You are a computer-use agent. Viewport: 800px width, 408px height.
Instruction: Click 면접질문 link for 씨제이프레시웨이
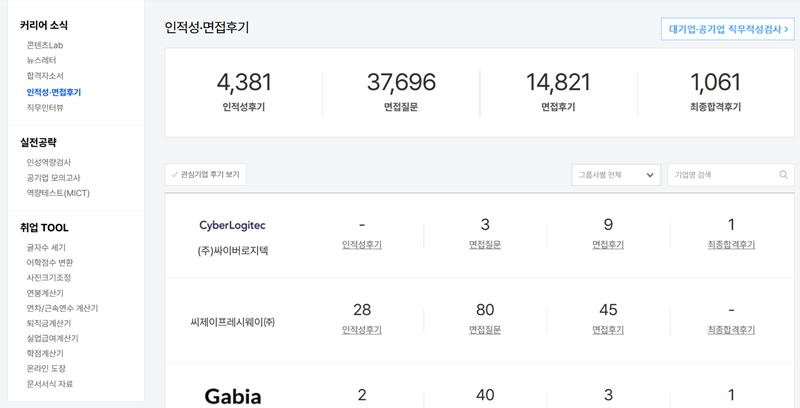(x=485, y=330)
